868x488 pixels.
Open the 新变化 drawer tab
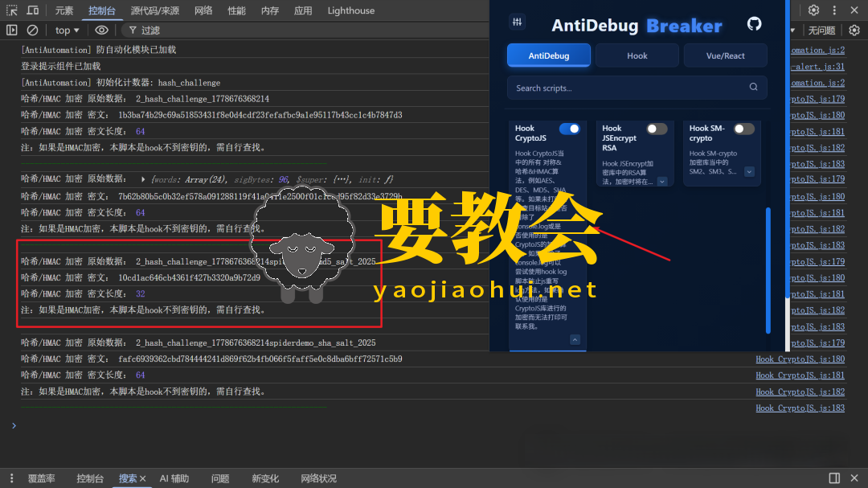[x=265, y=478]
